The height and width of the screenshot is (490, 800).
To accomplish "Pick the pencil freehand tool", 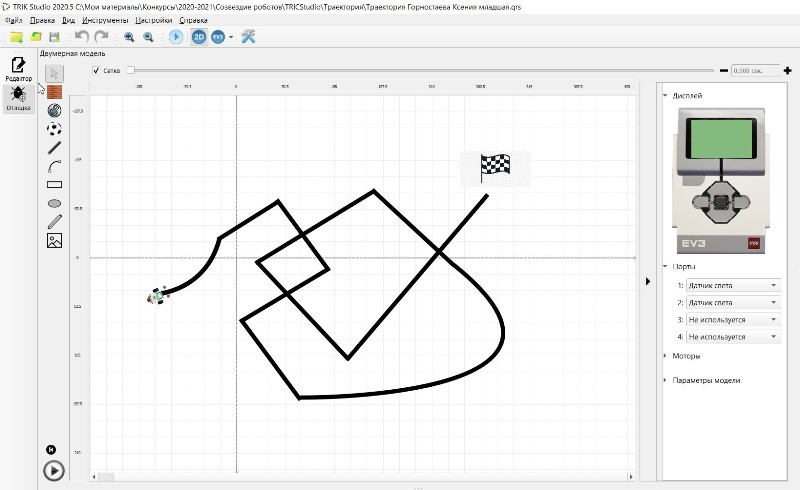I will pyautogui.click(x=54, y=221).
